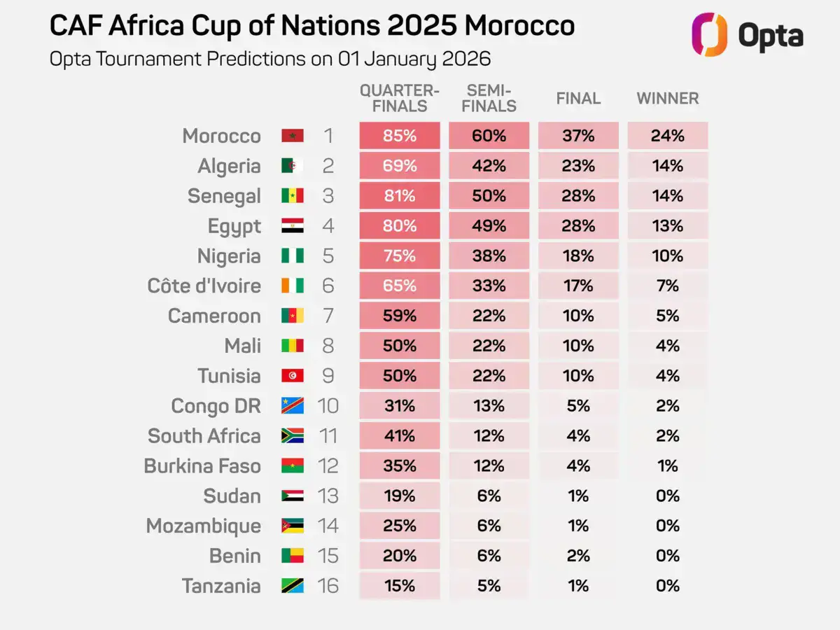Click the Côte d'Ivoire team name
Screen dimensions: 840x630
coord(204,286)
